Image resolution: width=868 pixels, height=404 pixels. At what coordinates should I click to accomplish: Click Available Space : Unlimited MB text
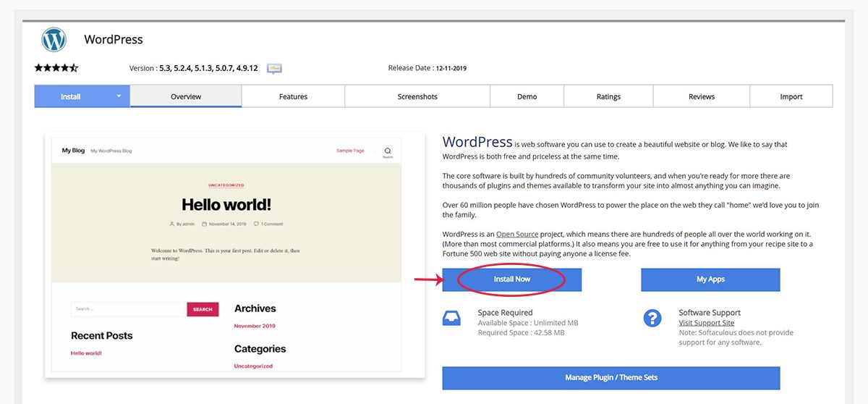[528, 323]
